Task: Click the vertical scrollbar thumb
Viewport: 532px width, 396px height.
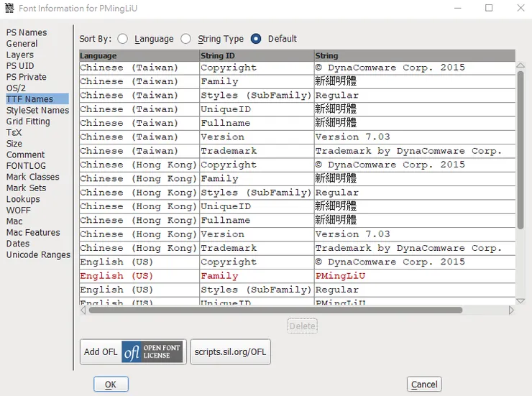Action: [520, 150]
